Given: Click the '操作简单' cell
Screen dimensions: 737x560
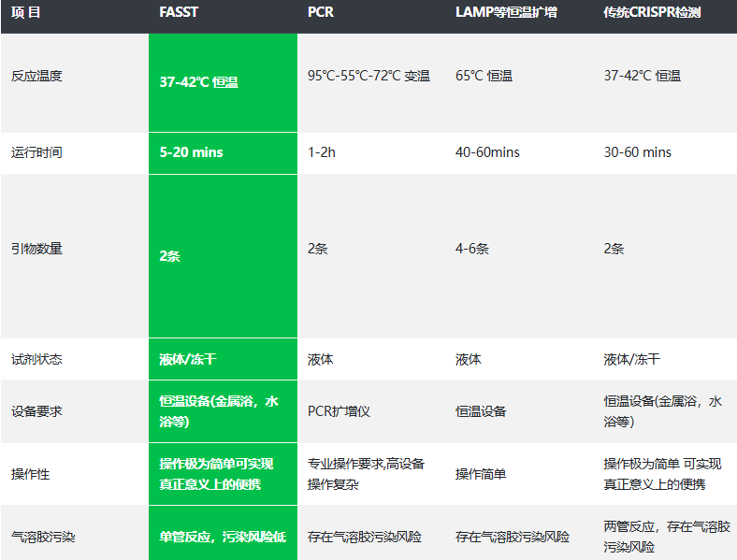Looking at the screenshot, I should (481, 474).
